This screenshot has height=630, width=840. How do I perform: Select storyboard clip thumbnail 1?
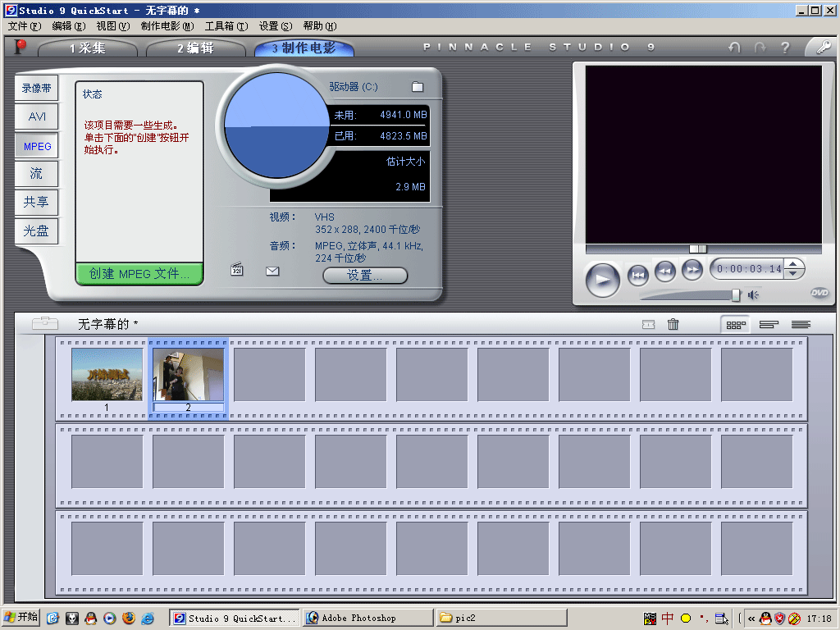107,374
